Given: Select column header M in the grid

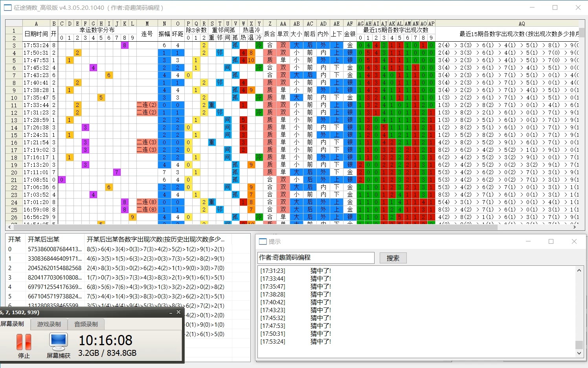Looking at the screenshot, I should pyautogui.click(x=147, y=24).
